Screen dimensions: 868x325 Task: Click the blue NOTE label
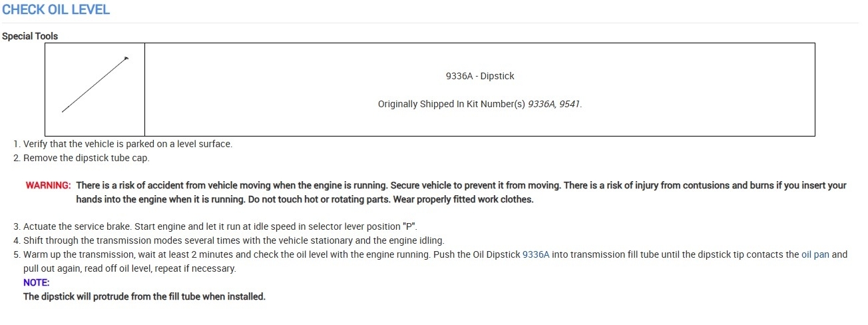[x=36, y=282]
